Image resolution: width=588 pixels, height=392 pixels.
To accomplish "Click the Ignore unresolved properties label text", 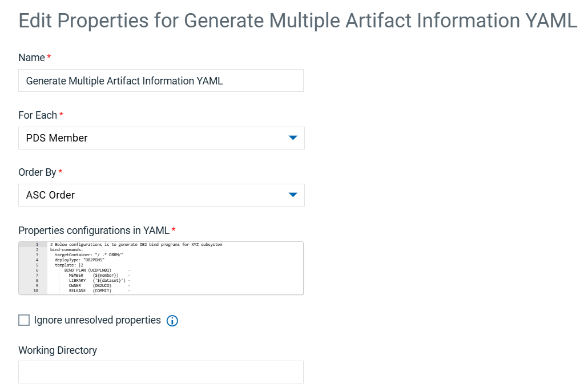I will 97,320.
